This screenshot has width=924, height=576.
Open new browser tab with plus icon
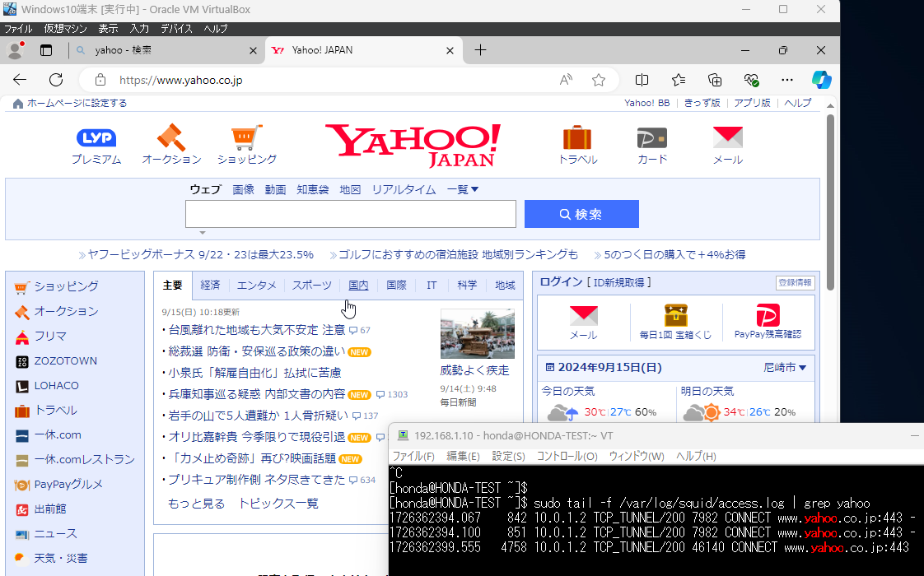[x=480, y=50]
